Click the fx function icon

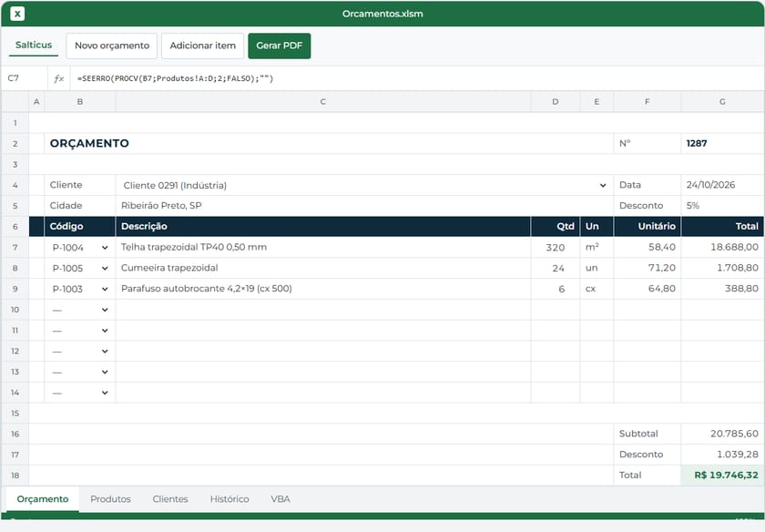(x=58, y=78)
